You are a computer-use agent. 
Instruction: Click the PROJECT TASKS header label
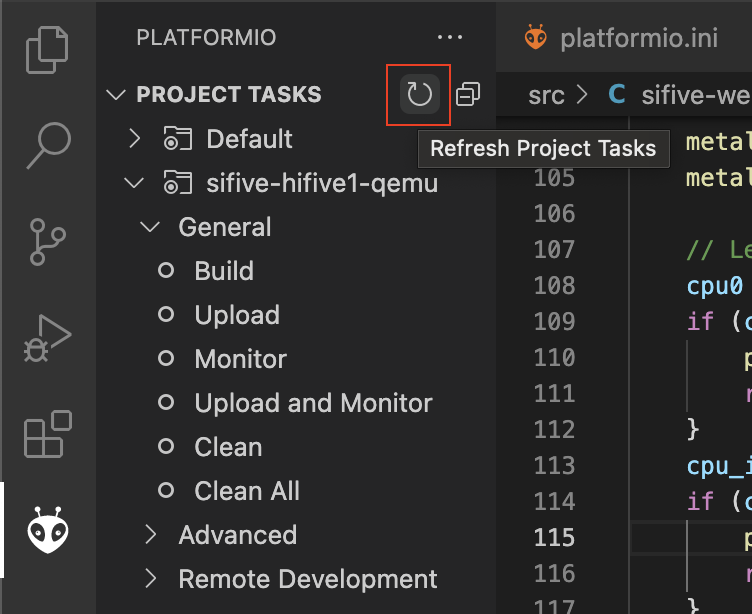[x=229, y=94]
